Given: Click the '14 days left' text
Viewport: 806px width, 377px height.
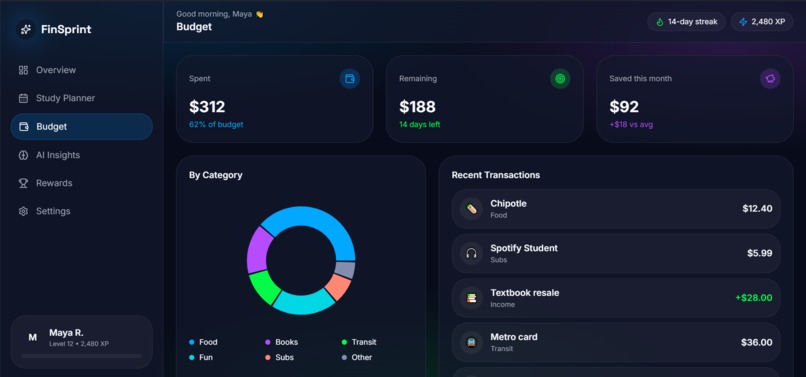Looking at the screenshot, I should click(x=420, y=124).
